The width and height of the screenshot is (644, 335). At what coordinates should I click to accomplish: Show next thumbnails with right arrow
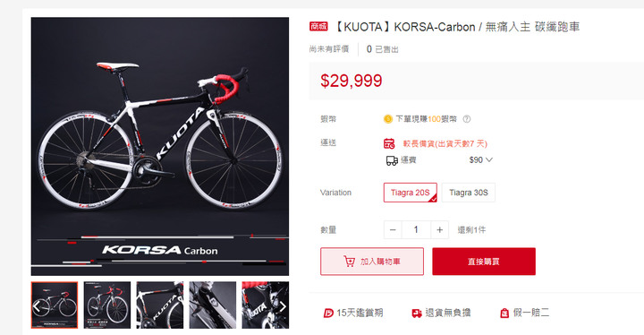(283, 306)
